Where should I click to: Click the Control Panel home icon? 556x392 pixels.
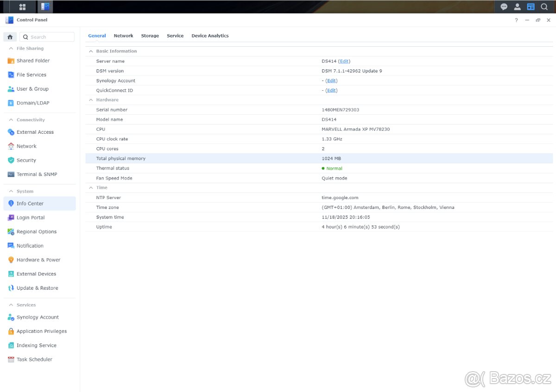[x=10, y=37]
